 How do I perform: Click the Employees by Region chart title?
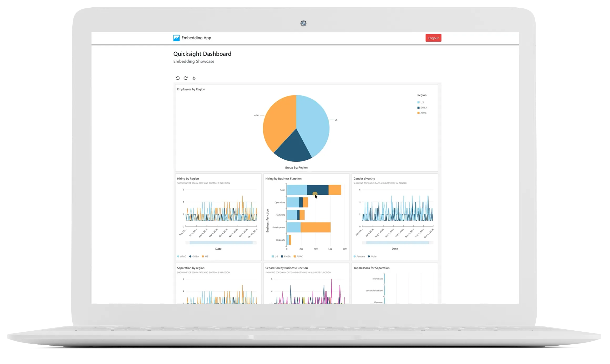point(191,89)
